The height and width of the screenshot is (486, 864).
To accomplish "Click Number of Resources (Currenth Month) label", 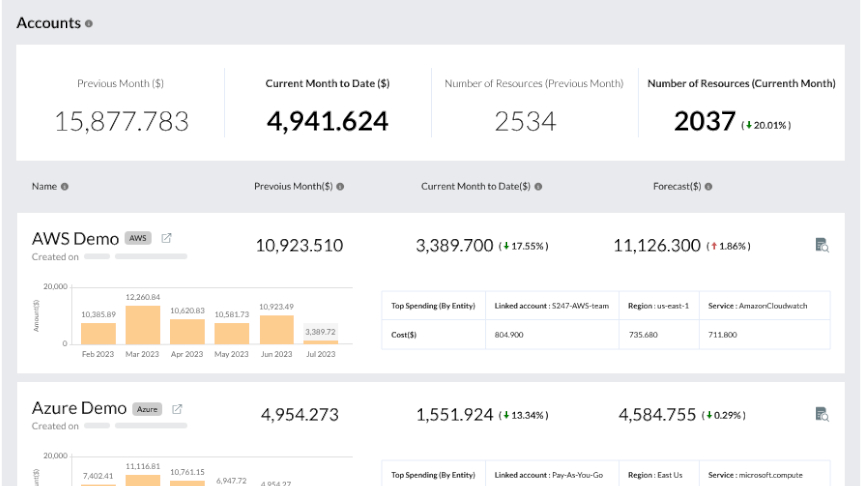I will point(741,83).
